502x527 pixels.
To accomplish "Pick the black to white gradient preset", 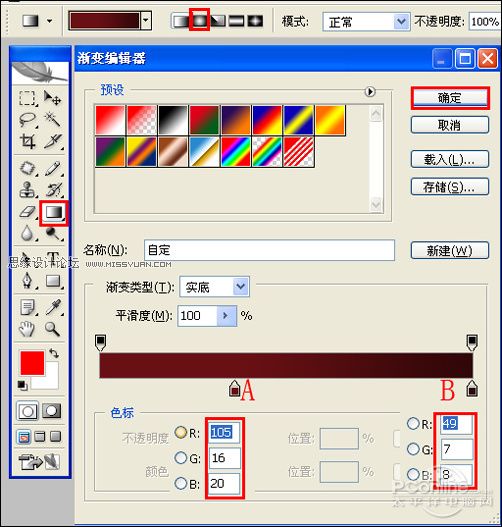I will [x=173, y=120].
